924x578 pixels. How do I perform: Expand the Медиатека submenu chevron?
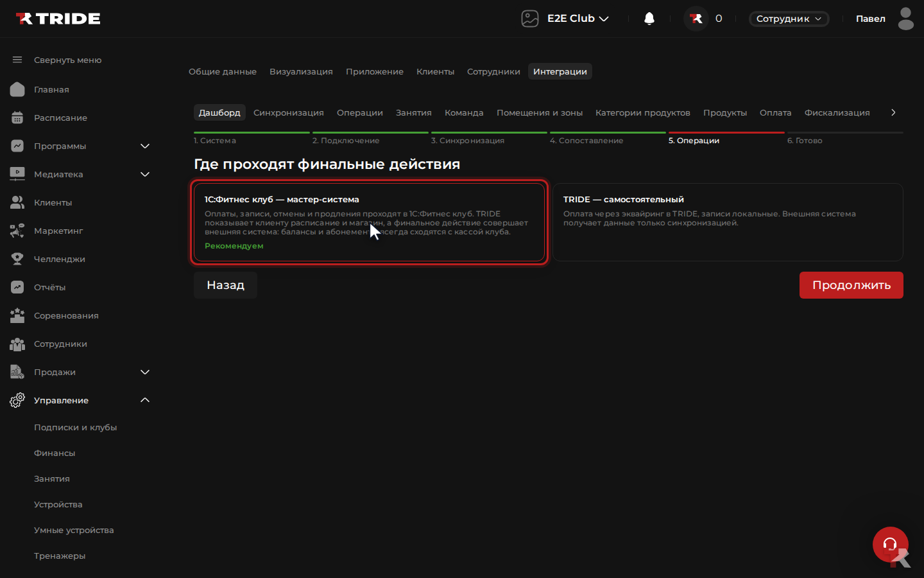tap(145, 174)
